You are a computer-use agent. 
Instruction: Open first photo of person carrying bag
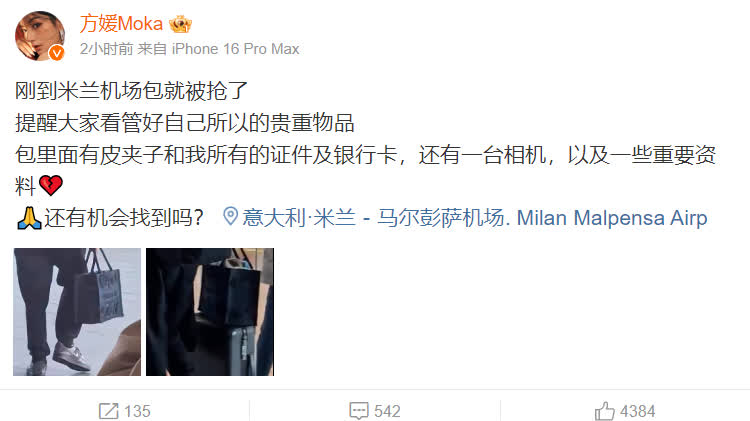(x=77, y=311)
